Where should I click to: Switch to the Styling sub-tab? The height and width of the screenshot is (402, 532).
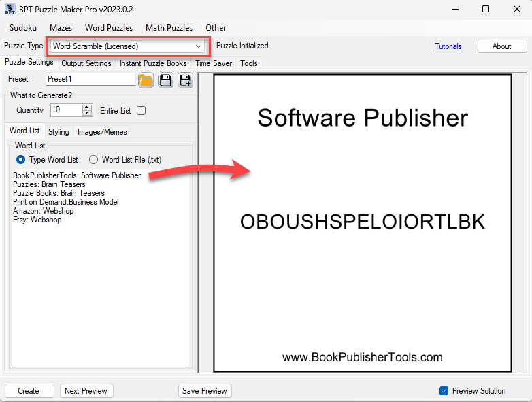click(59, 132)
